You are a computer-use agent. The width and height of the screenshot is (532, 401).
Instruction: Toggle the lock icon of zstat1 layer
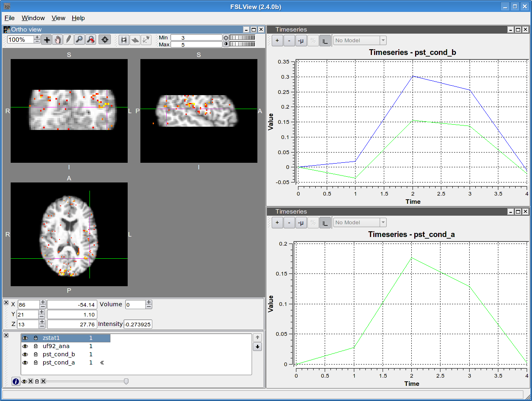pyautogui.click(x=36, y=338)
